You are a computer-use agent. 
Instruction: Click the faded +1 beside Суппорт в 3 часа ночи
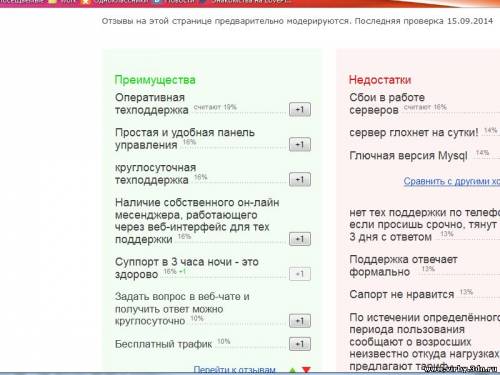point(300,274)
